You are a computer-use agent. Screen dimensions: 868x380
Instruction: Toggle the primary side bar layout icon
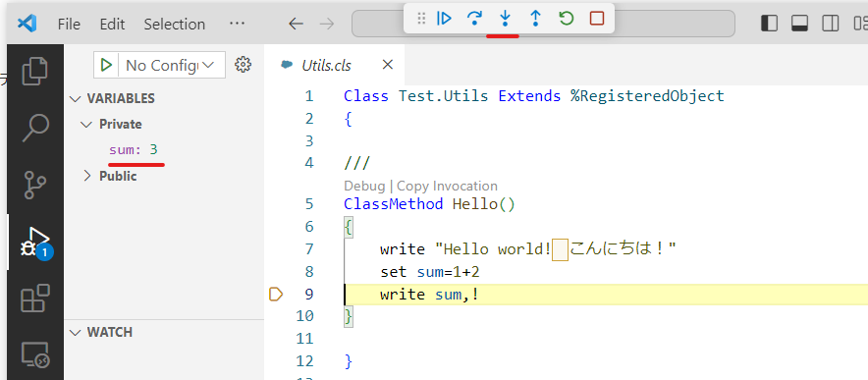point(770,24)
